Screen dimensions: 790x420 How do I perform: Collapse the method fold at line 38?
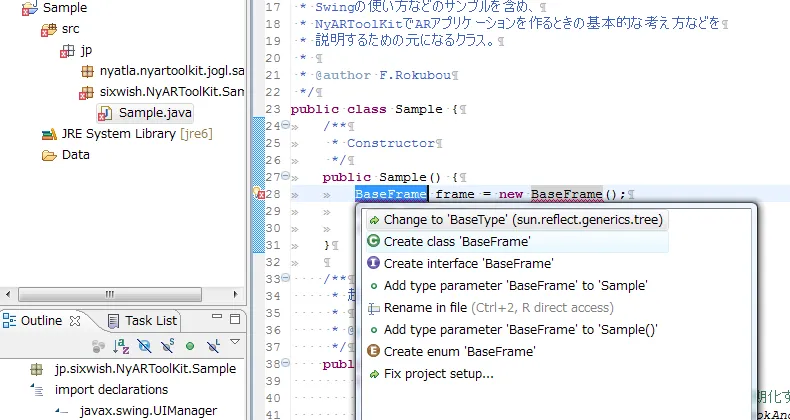click(285, 363)
